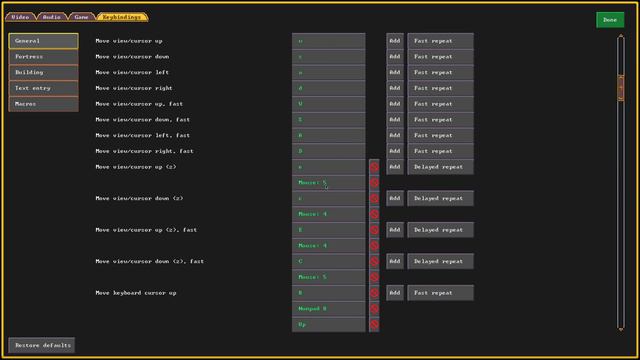Add a binding for Move view/cursor left
The width and height of the screenshot is (640, 360).
[395, 72]
